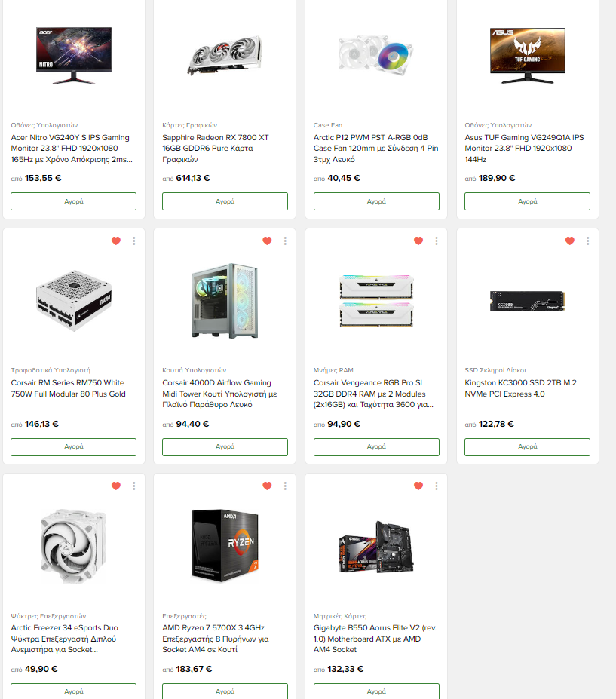616x699 pixels.
Task: Open three-dot menu on Arctic Freezer 34 card
Action: coord(133,486)
